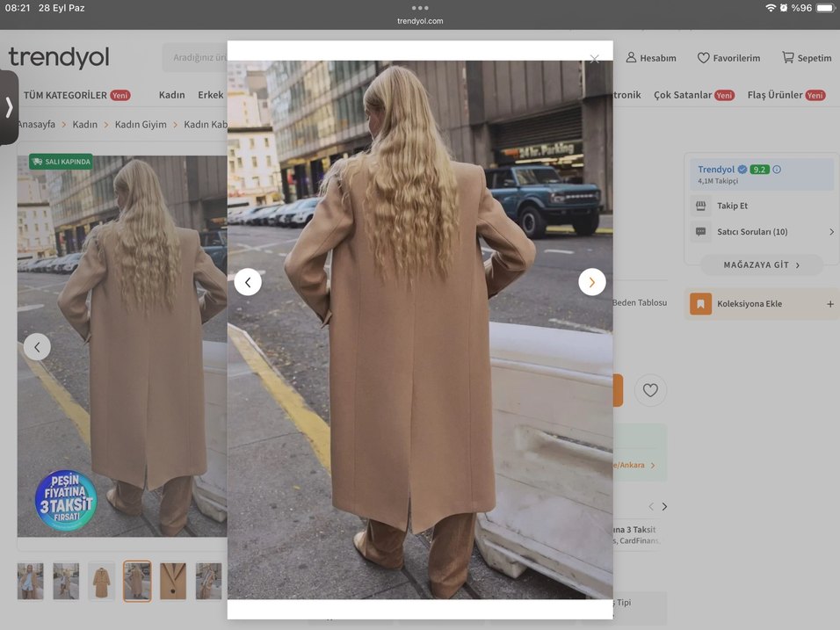The width and height of the screenshot is (840, 630).
Task: Open the iPad side slide-over handle
Action: coord(9,107)
